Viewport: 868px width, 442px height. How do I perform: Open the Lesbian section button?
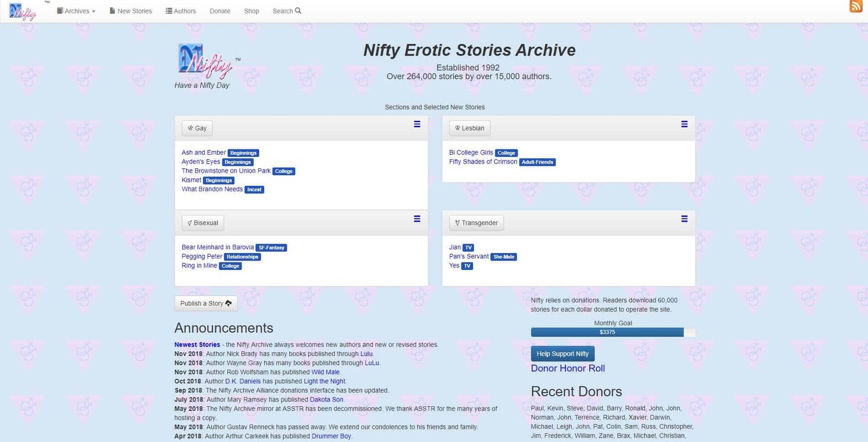click(470, 128)
